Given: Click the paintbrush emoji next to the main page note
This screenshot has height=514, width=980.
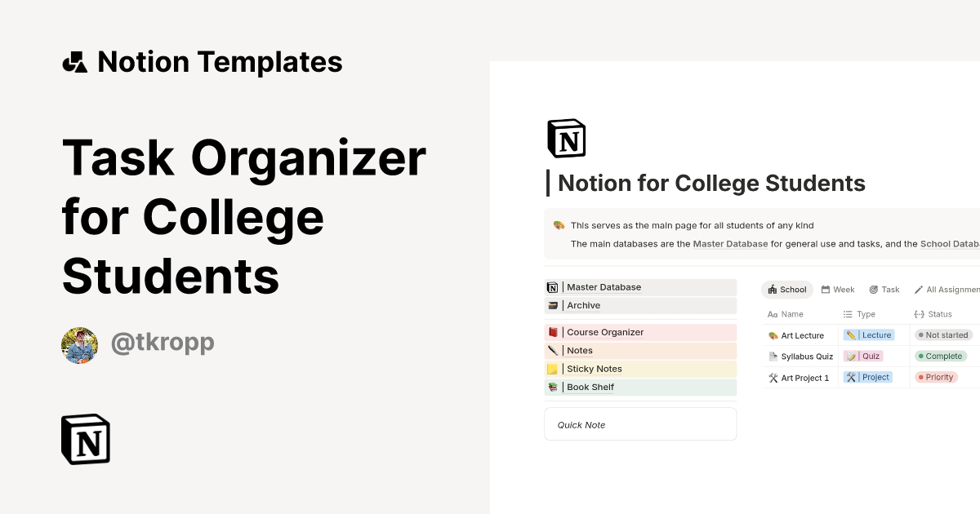Looking at the screenshot, I should (559, 224).
